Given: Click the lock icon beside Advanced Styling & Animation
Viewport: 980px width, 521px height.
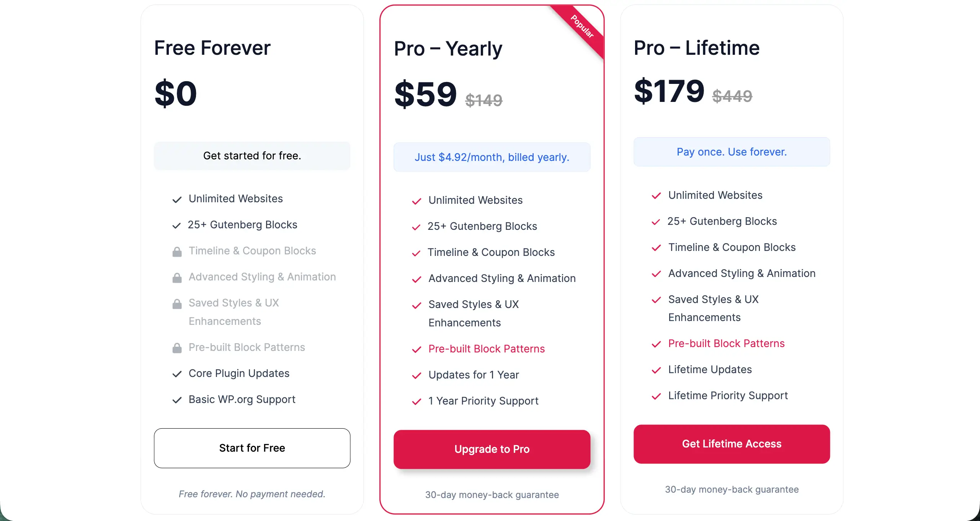Looking at the screenshot, I should pos(176,278).
